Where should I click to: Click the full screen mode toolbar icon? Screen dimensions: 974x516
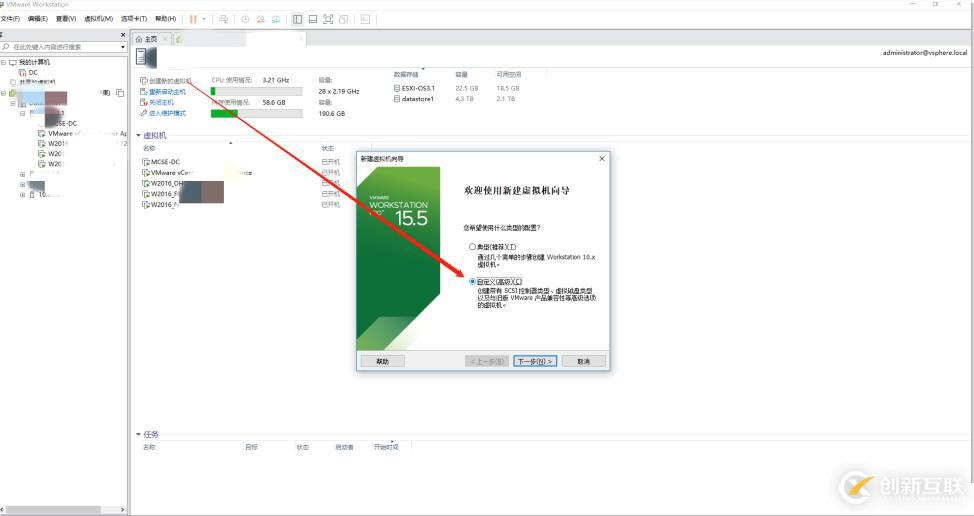pyautogui.click(x=328, y=19)
